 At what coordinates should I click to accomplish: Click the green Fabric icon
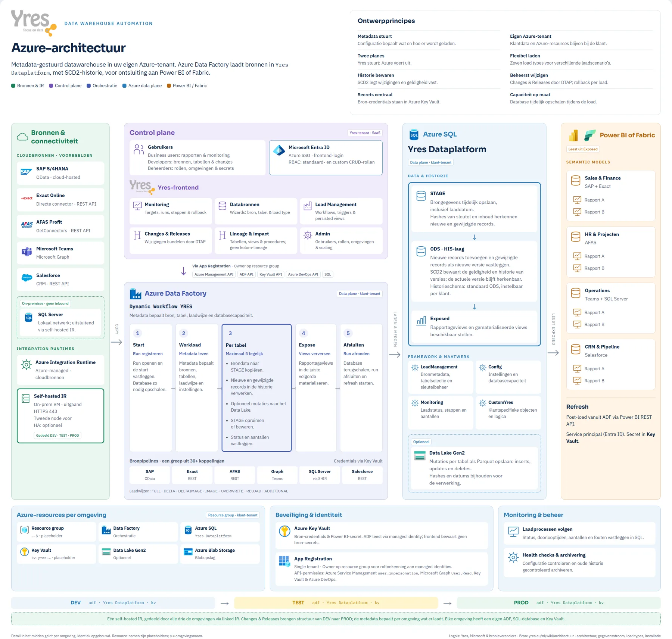(x=590, y=135)
